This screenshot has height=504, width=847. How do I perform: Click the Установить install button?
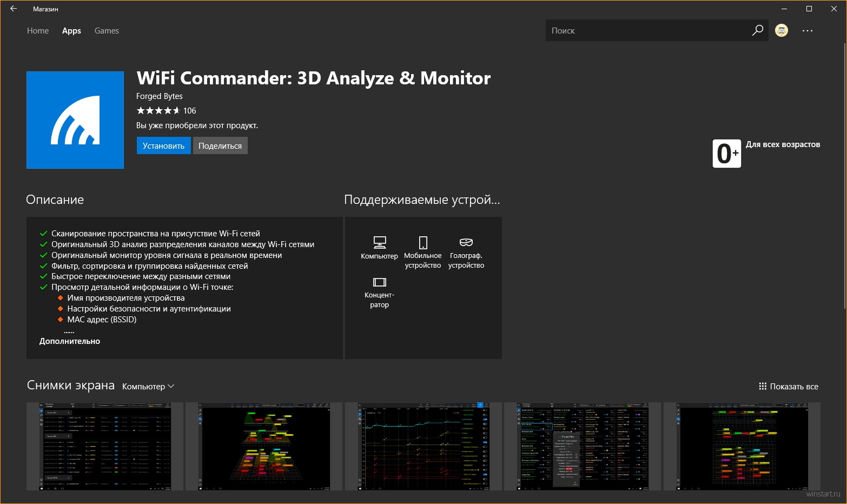coord(163,145)
